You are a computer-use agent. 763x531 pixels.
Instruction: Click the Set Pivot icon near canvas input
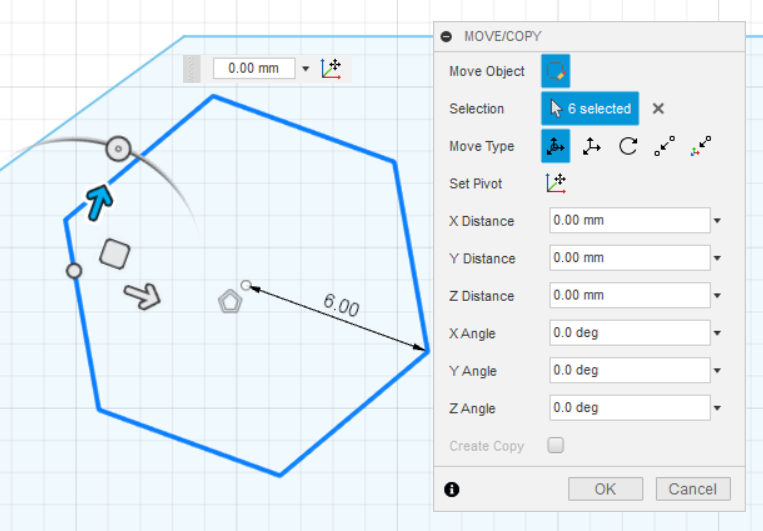click(x=331, y=69)
